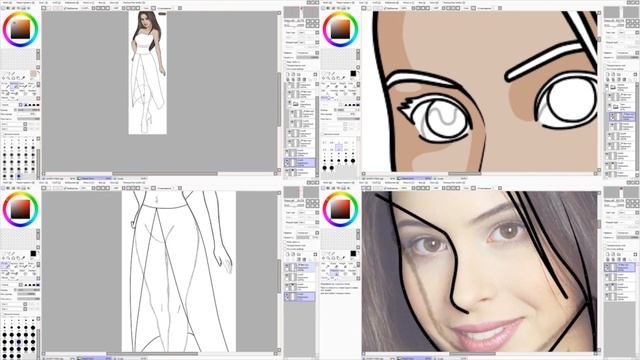Select the highlighted document tab in top-left status bar
The image size is (640, 360).
[94, 178]
